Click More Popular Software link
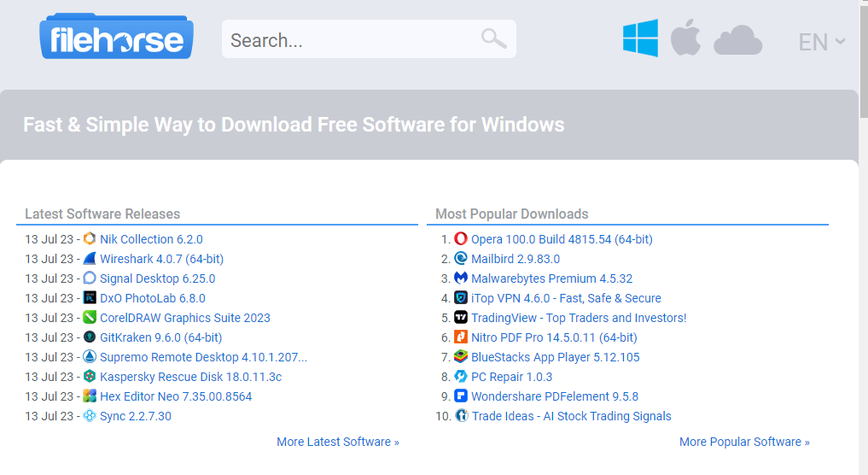The image size is (868, 475). 744,442
